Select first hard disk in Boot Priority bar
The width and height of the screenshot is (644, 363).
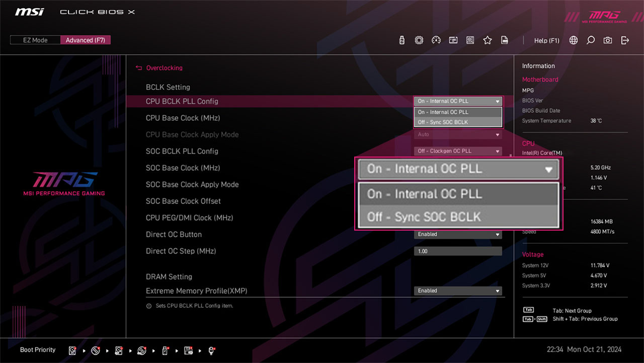point(72,350)
